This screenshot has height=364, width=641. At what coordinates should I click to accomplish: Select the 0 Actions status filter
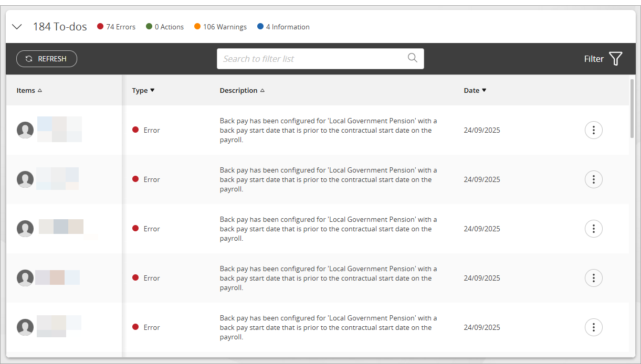165,27
